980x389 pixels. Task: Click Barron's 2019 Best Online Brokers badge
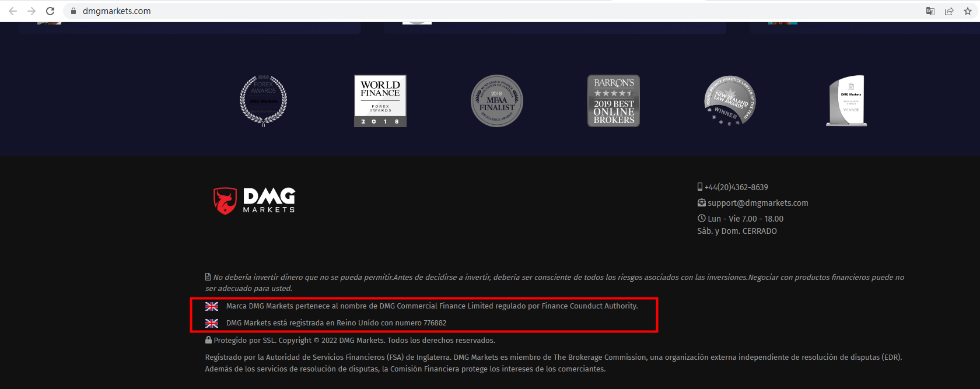point(614,100)
